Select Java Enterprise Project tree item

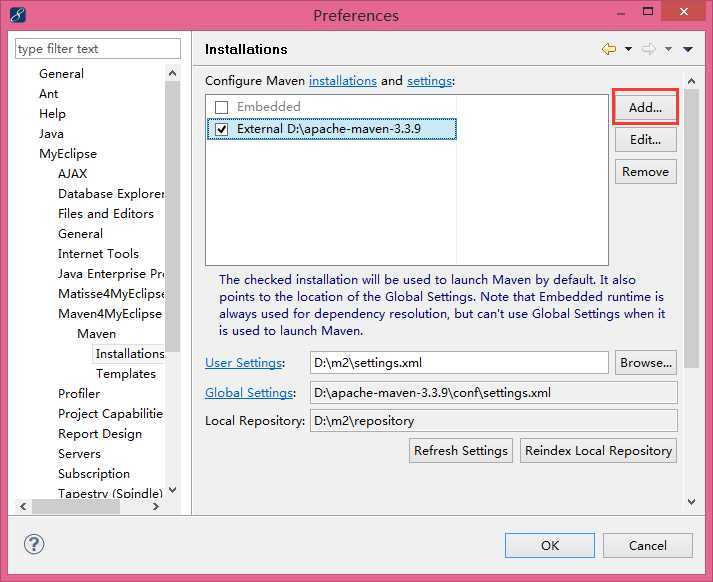coord(111,274)
